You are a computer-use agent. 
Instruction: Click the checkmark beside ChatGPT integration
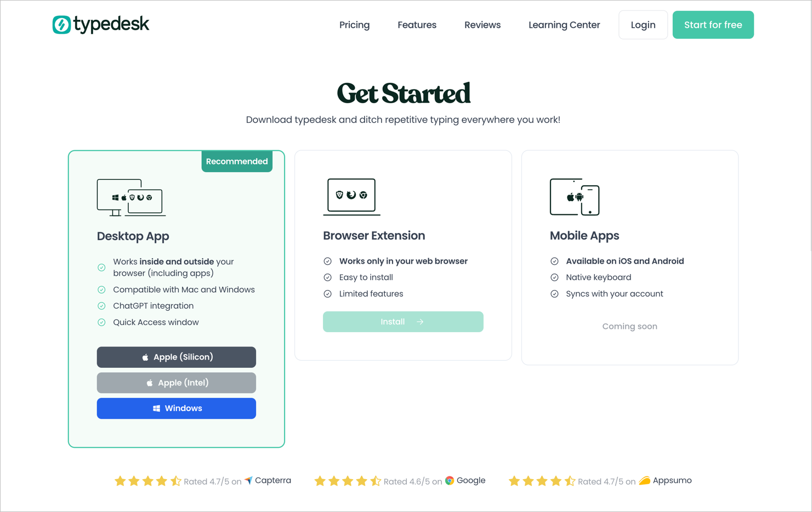point(101,306)
